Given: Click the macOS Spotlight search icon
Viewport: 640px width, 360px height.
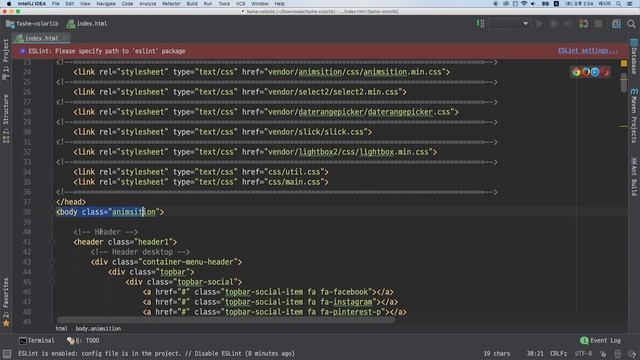Looking at the screenshot, I should [618, 4].
